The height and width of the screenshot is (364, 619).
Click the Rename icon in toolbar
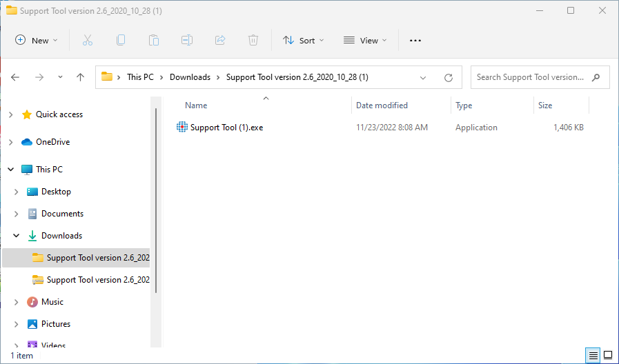[187, 40]
